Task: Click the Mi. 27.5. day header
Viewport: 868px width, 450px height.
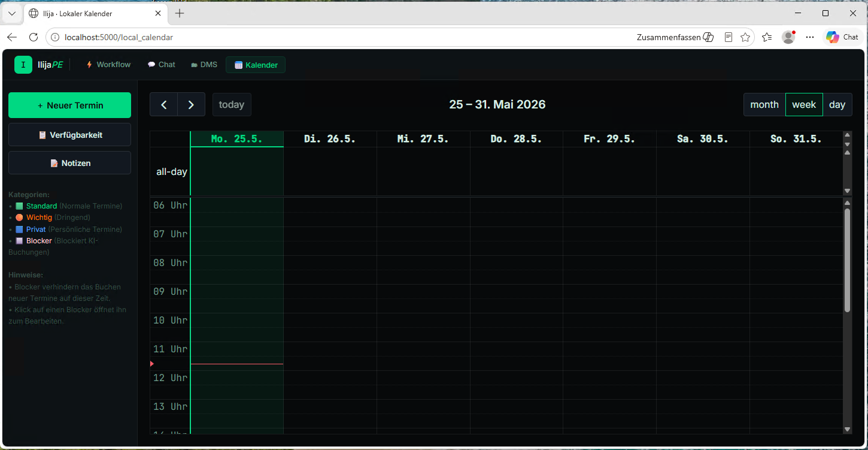Action: click(423, 138)
